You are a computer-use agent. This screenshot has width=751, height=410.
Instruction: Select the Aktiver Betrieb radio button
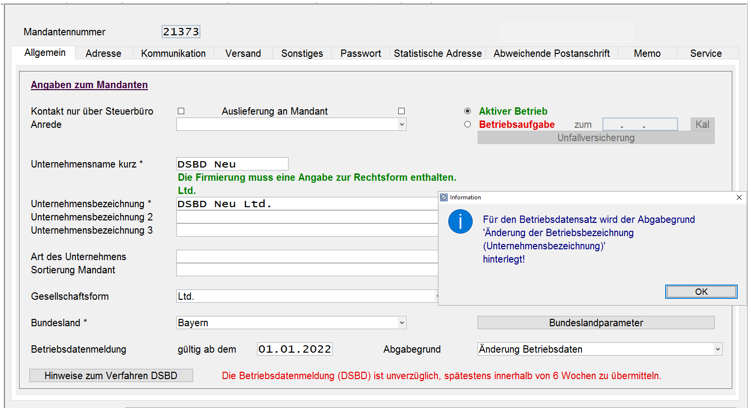coord(468,111)
